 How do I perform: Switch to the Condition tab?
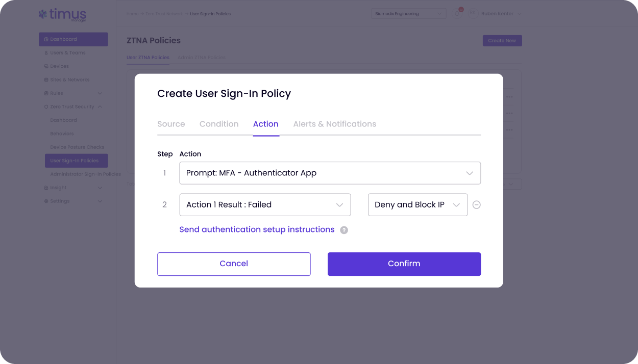219,124
